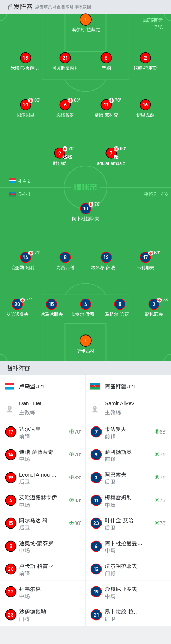Open head coach Samir Aliyev profile
171x644 pixels.
tap(128, 408)
